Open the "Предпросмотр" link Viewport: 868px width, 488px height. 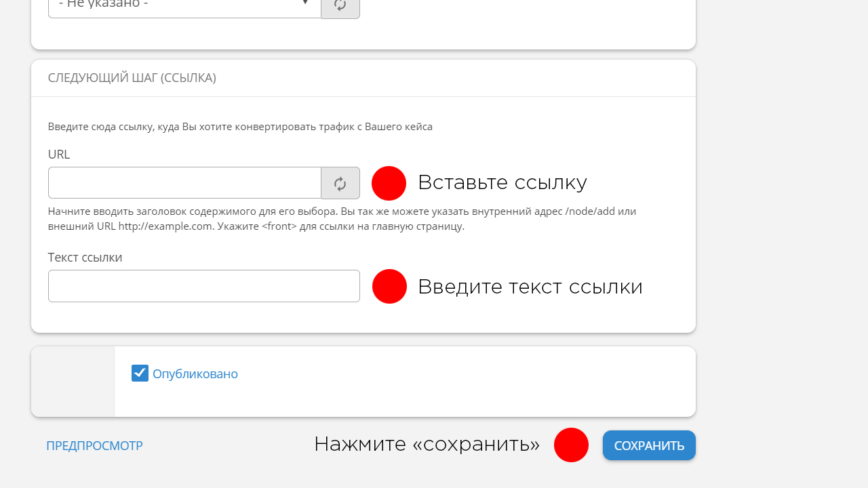[x=94, y=445]
